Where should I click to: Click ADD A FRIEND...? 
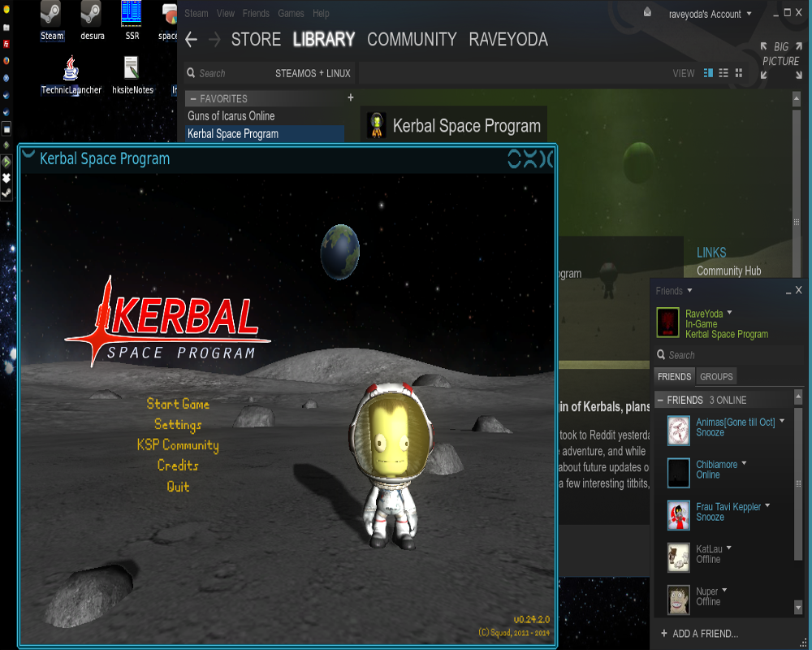tap(699, 634)
